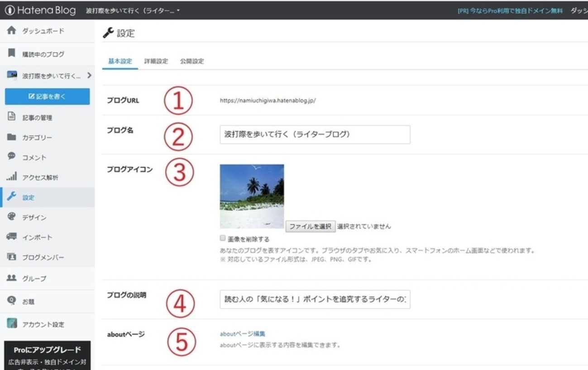Enable the 画像を削除する checkbox
588x370 pixels.
coord(222,238)
